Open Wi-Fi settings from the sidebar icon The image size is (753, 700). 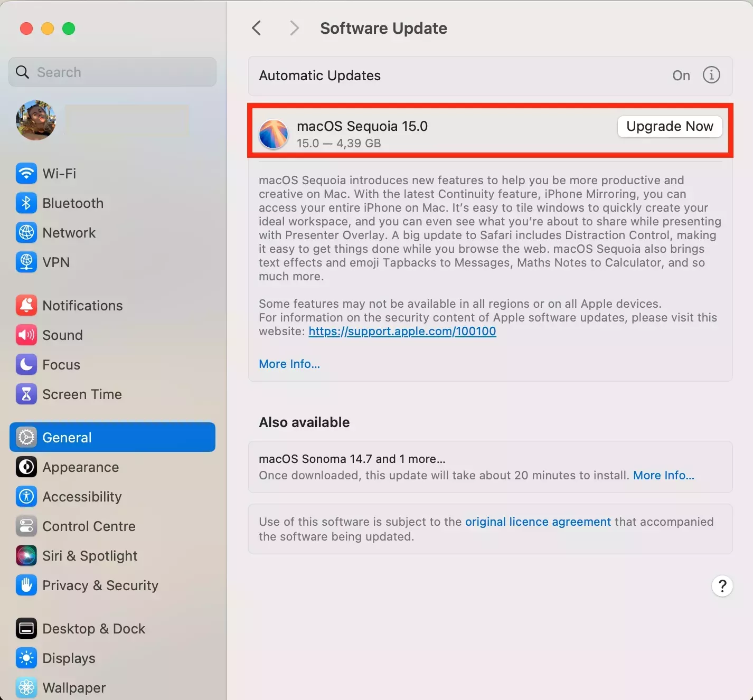[x=26, y=173]
